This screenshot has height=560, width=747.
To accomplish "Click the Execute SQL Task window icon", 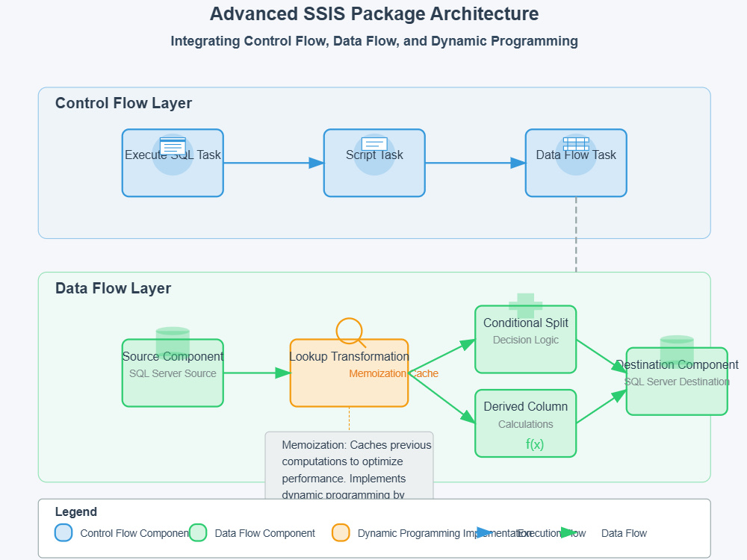I will [173, 146].
